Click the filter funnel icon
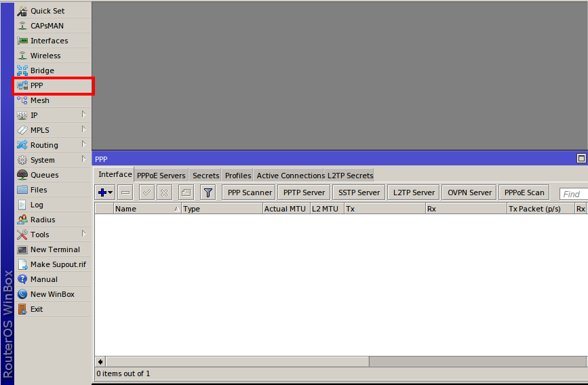588x385 pixels. 208,192
